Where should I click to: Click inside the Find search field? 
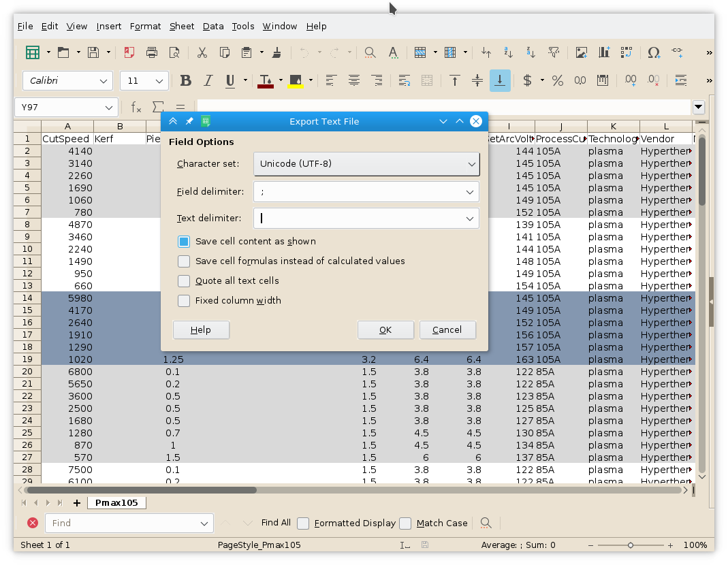click(123, 523)
